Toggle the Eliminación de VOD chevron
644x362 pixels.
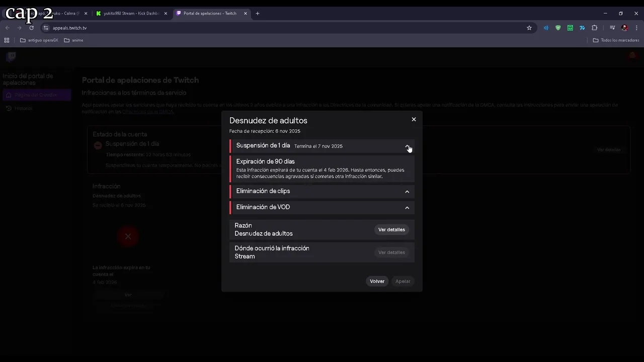coord(407,208)
